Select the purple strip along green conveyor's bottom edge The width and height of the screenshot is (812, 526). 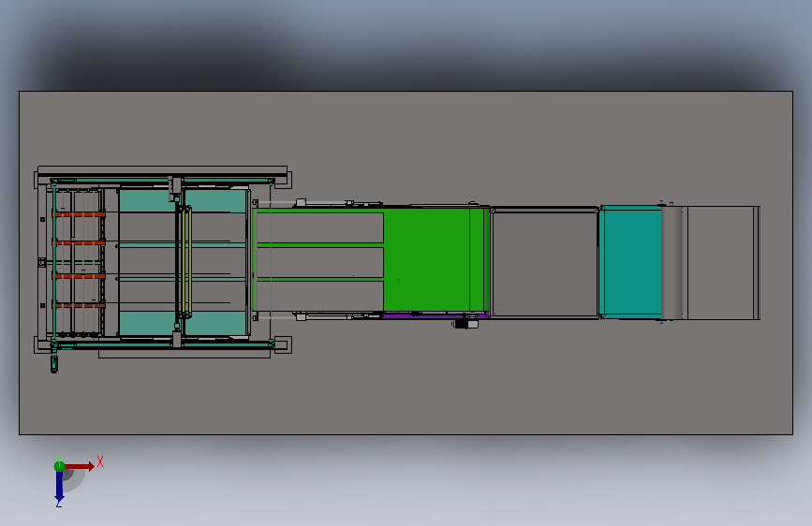[435, 314]
